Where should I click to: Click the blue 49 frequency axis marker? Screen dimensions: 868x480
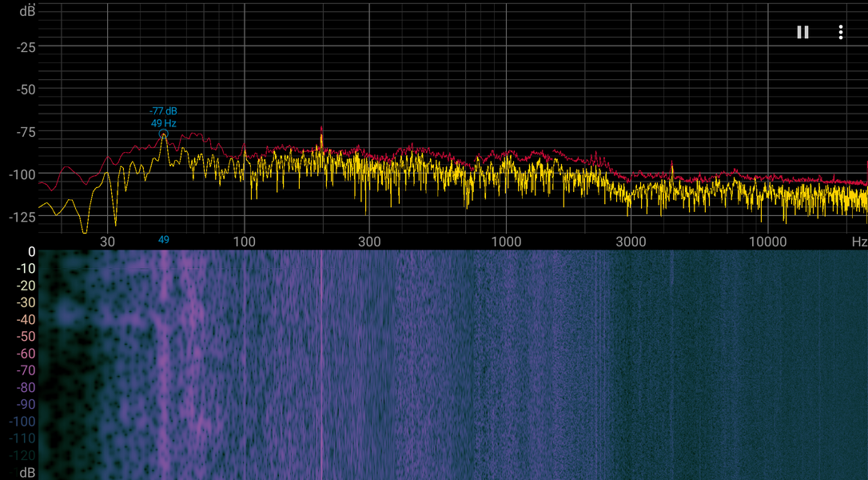pos(163,239)
